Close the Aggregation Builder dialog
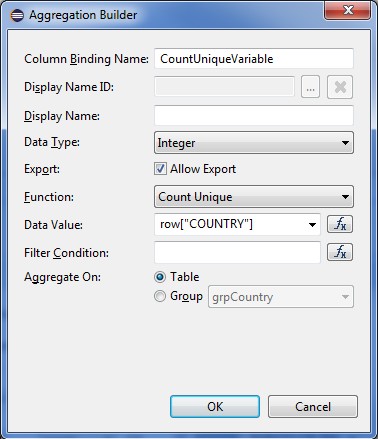The height and width of the screenshot is (439, 378). click(347, 10)
